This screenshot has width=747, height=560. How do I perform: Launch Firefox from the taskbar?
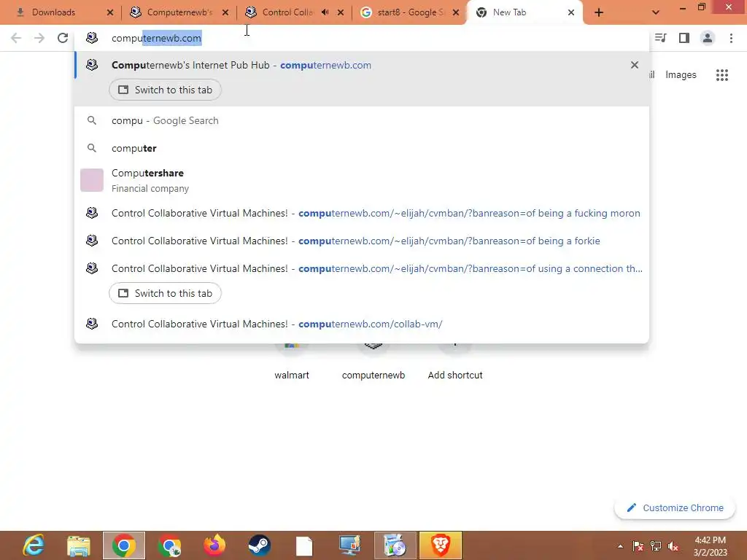pos(214,545)
